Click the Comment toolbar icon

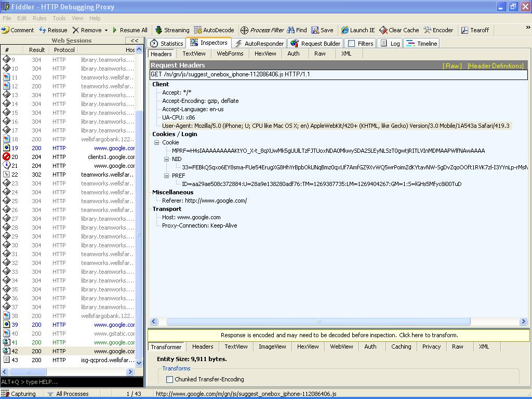[6, 30]
